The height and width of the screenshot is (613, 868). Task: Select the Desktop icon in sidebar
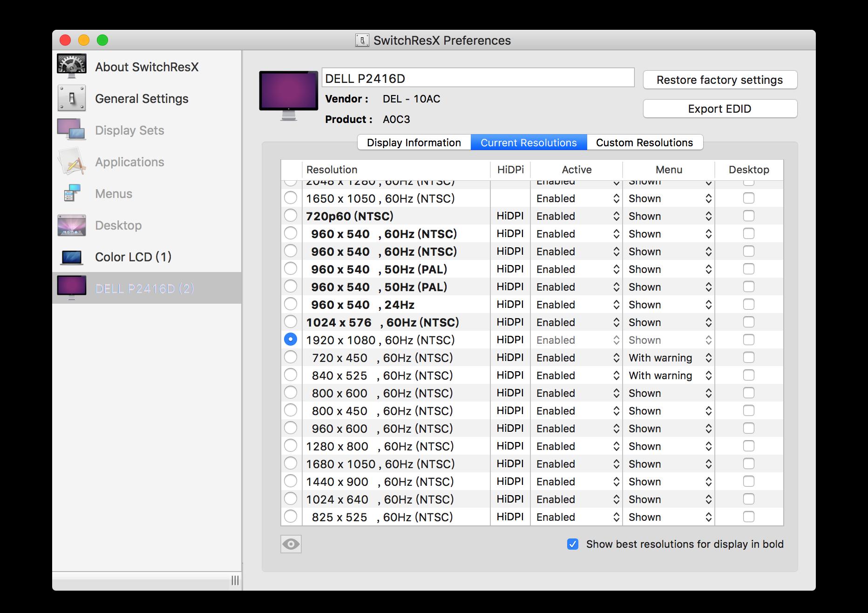72,225
